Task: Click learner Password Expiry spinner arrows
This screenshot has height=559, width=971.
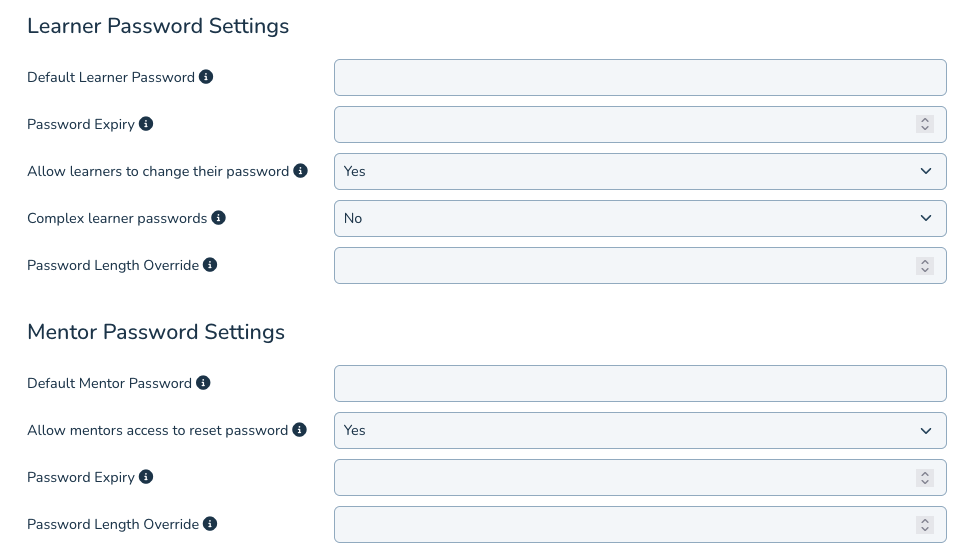Action: click(x=925, y=124)
